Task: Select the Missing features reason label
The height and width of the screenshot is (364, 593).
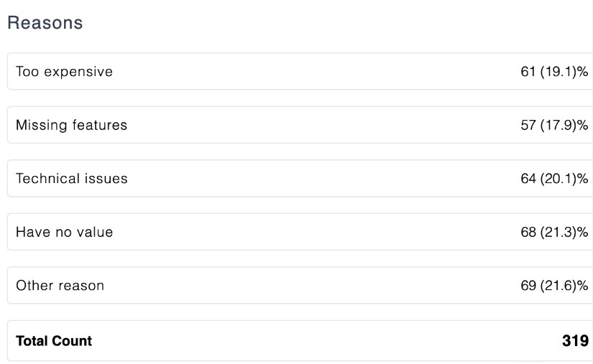Action: 71,125
